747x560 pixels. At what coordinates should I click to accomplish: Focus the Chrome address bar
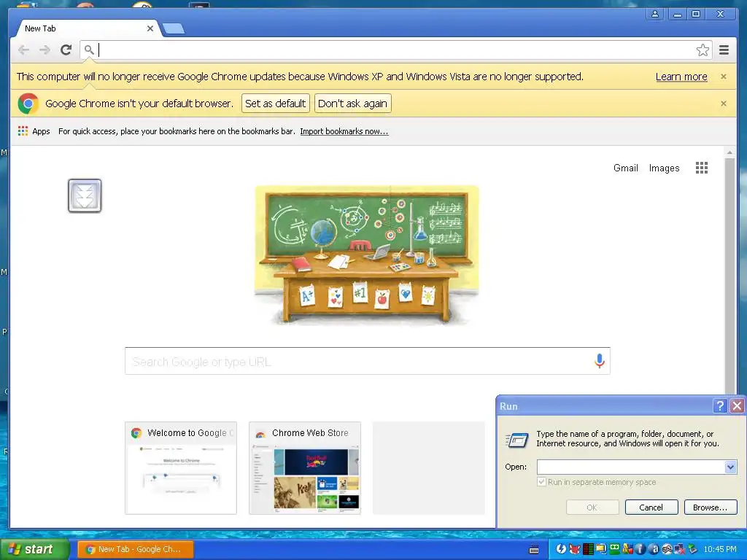point(395,50)
